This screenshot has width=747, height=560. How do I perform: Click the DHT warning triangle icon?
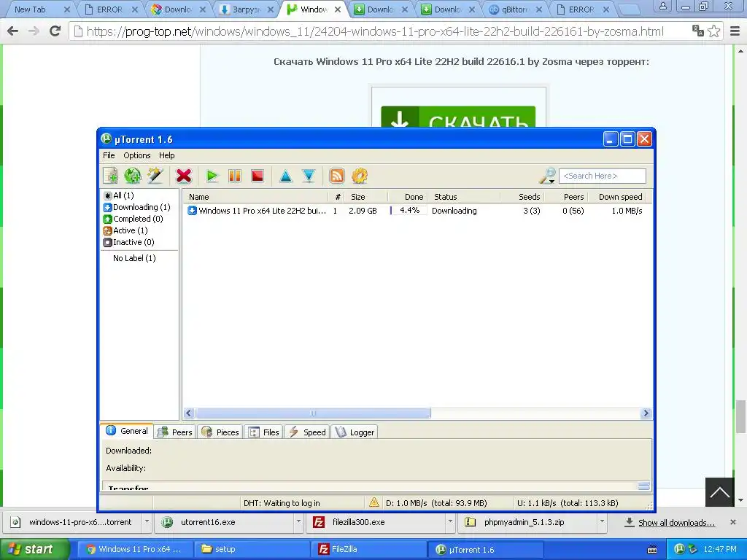(x=374, y=502)
